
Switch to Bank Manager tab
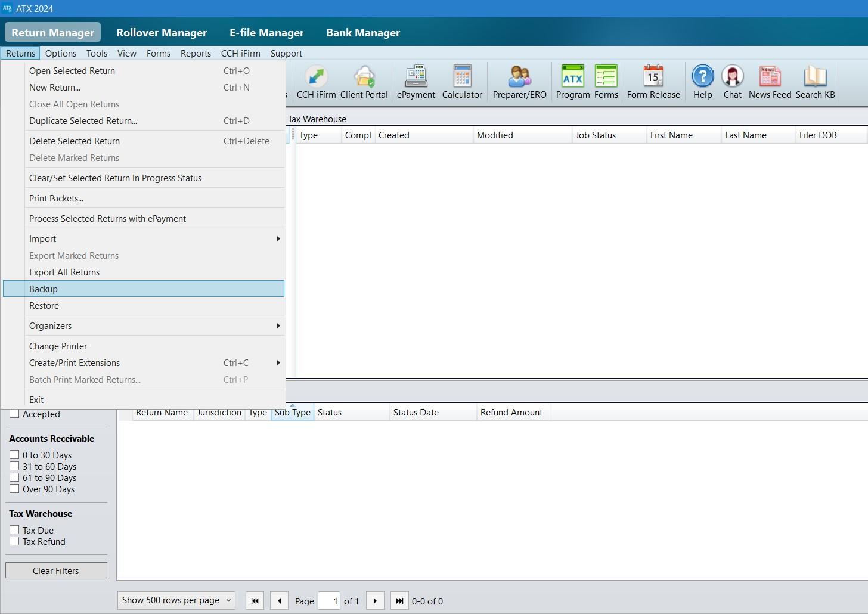(x=363, y=32)
